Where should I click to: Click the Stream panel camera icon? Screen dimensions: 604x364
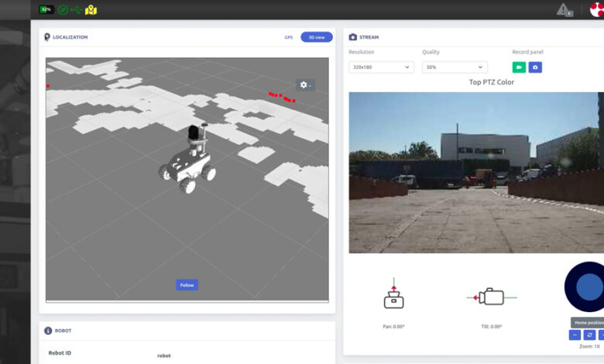[353, 37]
